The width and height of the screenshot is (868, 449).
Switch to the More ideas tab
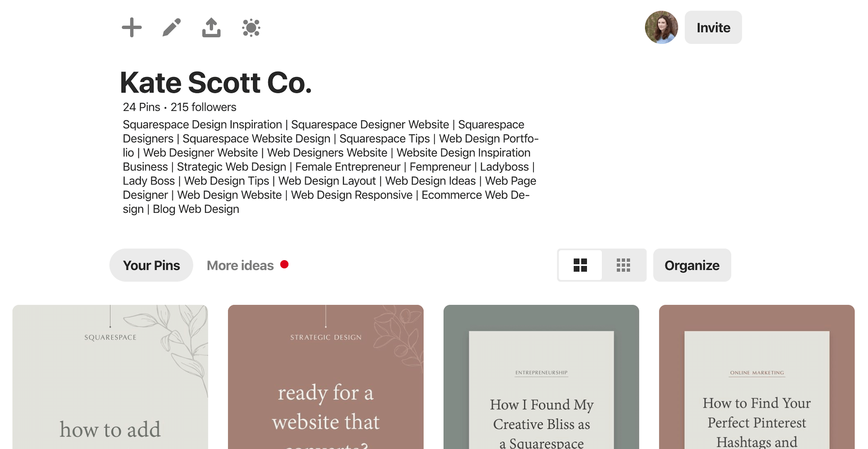coord(240,265)
